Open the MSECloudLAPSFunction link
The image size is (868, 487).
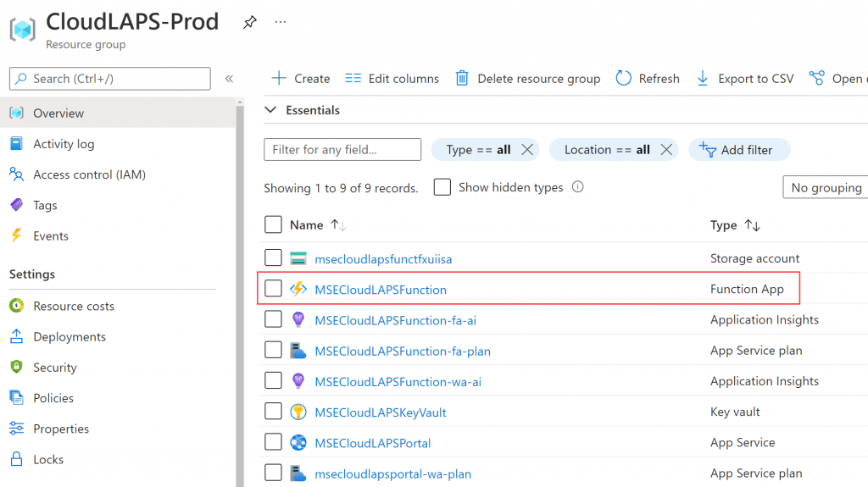pyautogui.click(x=381, y=290)
